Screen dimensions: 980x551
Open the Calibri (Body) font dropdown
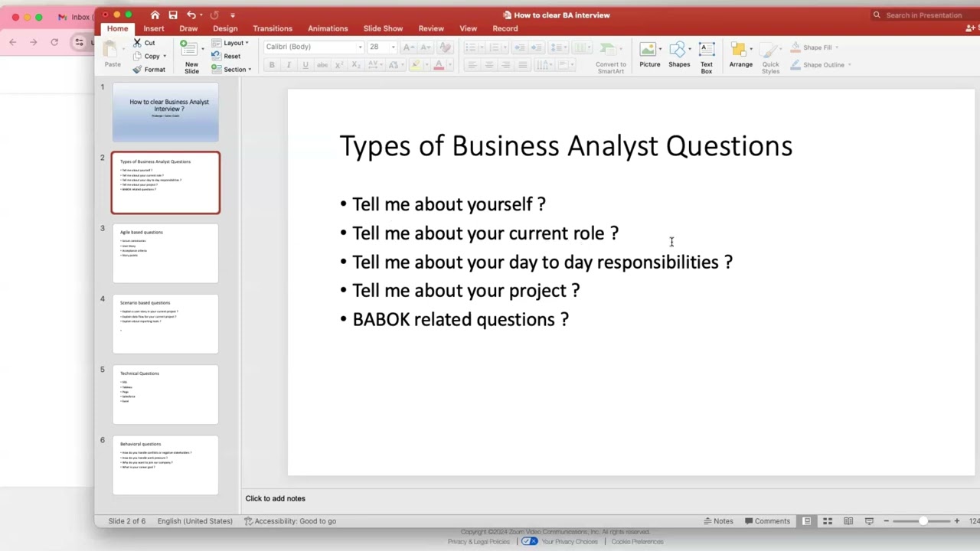[x=360, y=47]
